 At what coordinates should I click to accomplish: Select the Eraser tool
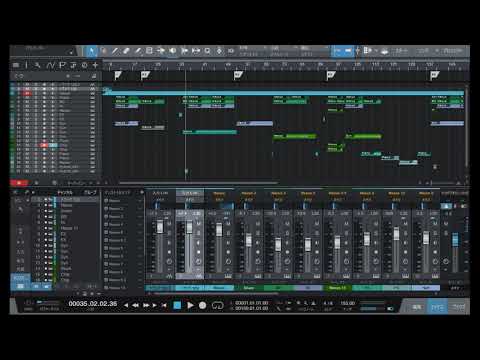point(126,51)
